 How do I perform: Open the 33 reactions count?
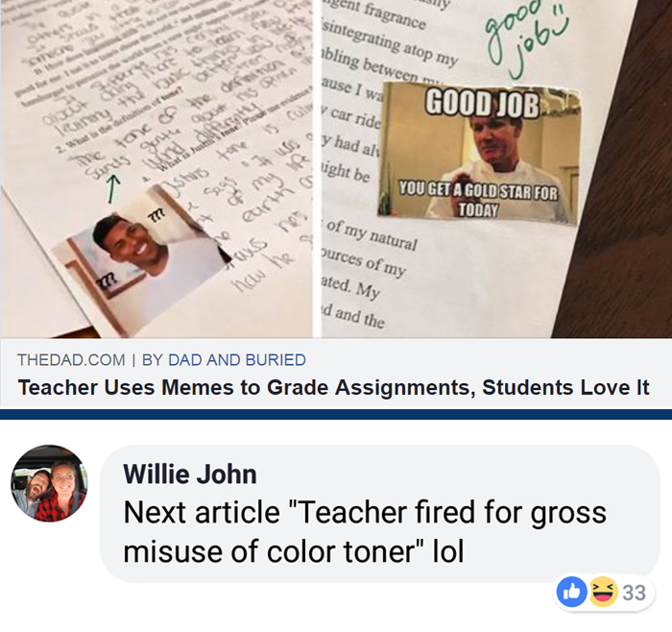[634, 593]
